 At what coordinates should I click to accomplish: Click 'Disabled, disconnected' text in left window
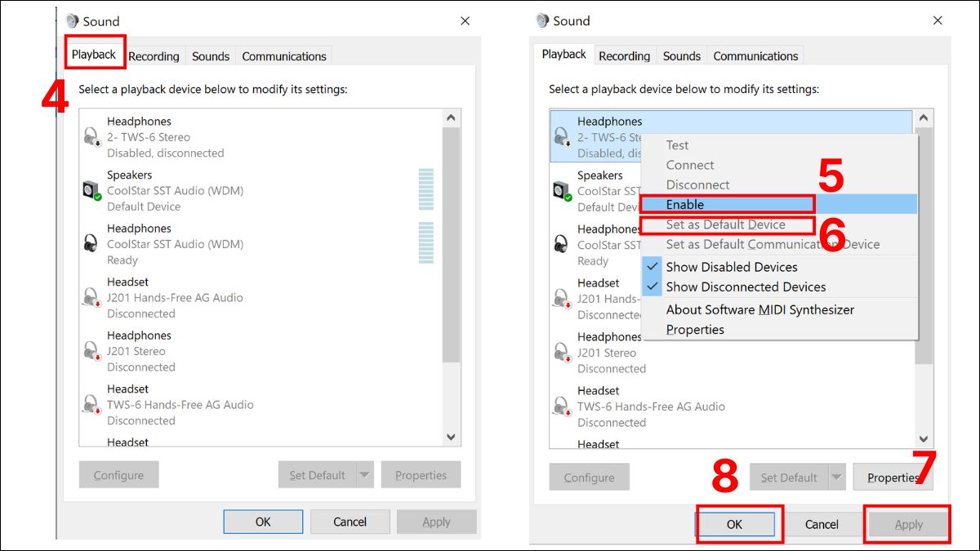(x=166, y=153)
